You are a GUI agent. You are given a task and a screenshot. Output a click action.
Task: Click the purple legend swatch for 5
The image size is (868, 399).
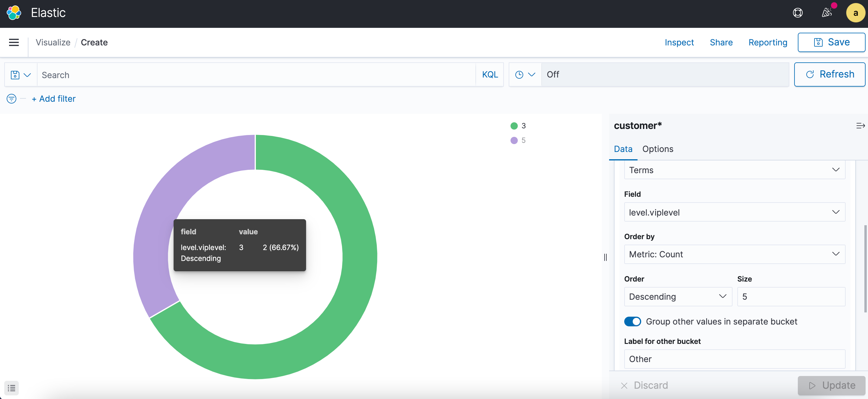pyautogui.click(x=514, y=140)
